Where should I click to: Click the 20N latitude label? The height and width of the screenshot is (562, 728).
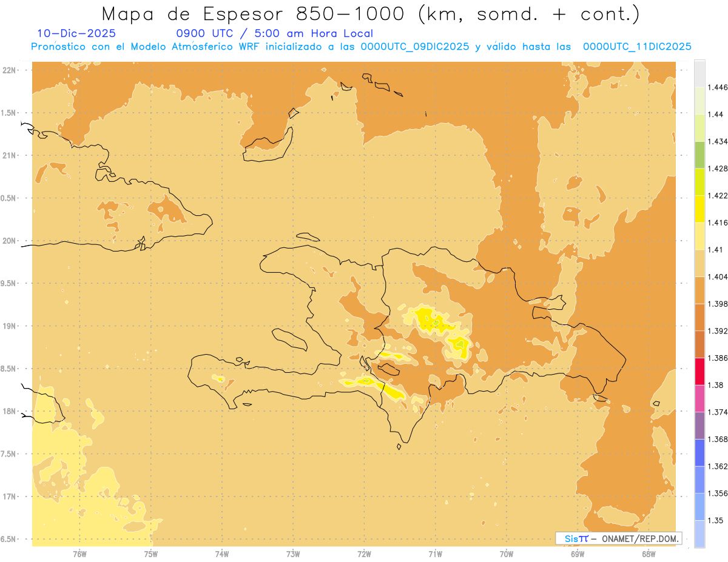10,241
